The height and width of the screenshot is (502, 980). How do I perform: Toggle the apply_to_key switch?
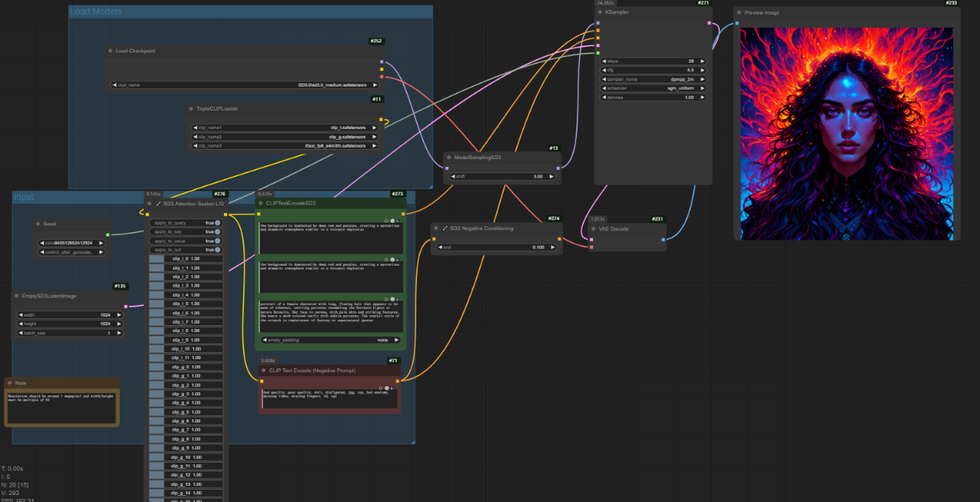click(217, 232)
